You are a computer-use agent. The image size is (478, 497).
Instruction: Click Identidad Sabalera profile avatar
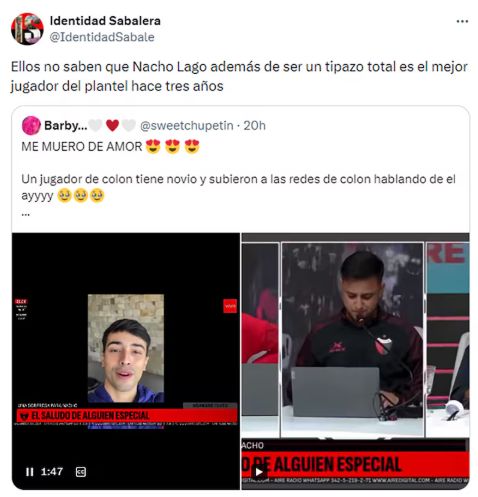point(27,29)
